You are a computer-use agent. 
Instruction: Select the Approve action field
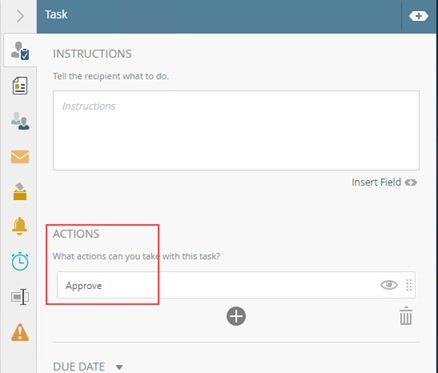pos(236,285)
